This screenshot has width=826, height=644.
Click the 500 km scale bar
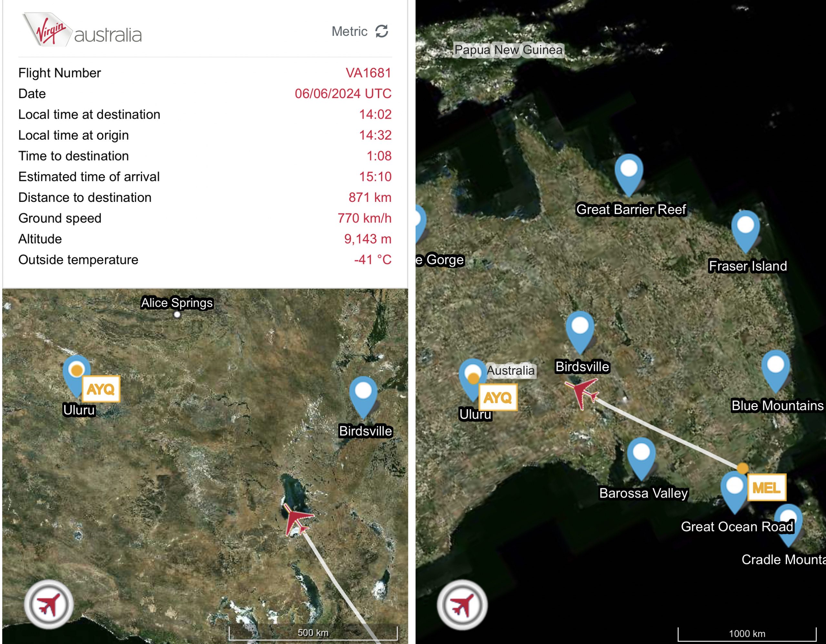pyautogui.click(x=313, y=633)
